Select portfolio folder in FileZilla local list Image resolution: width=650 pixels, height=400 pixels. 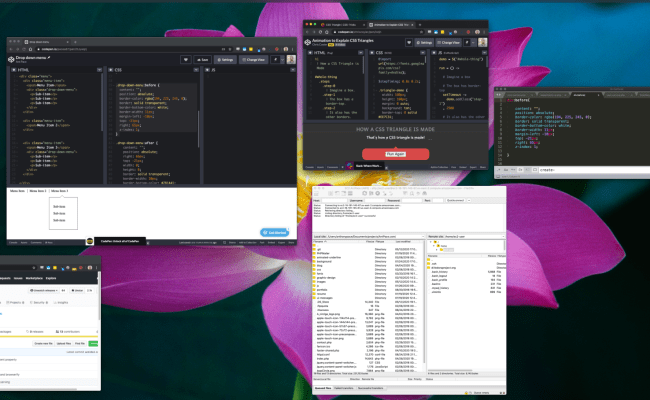tap(322, 290)
